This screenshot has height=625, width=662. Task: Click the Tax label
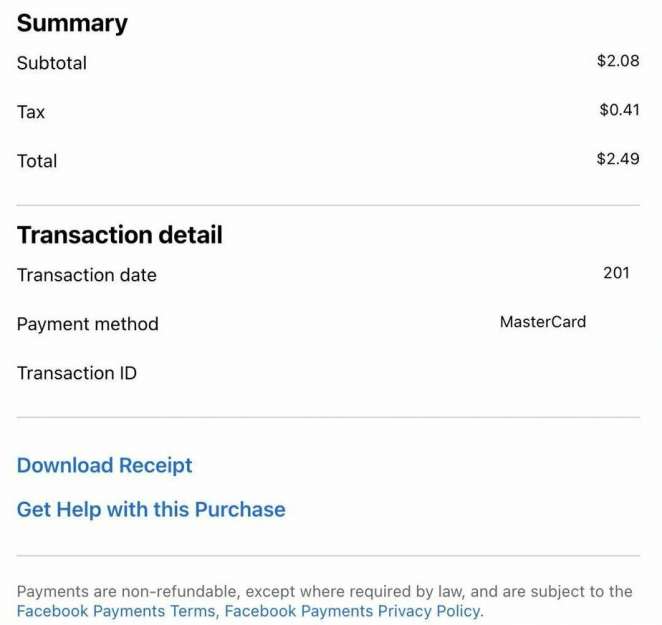click(31, 112)
